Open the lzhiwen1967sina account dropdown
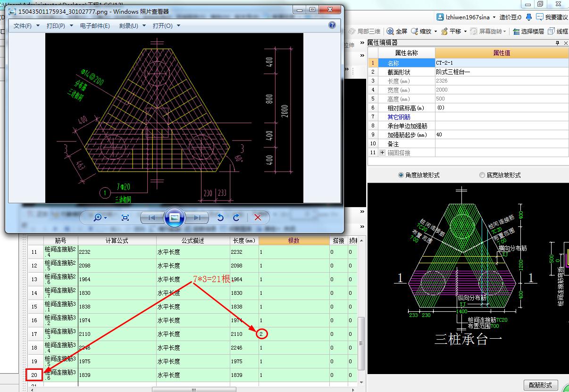This screenshot has height=392, width=569. (x=494, y=17)
